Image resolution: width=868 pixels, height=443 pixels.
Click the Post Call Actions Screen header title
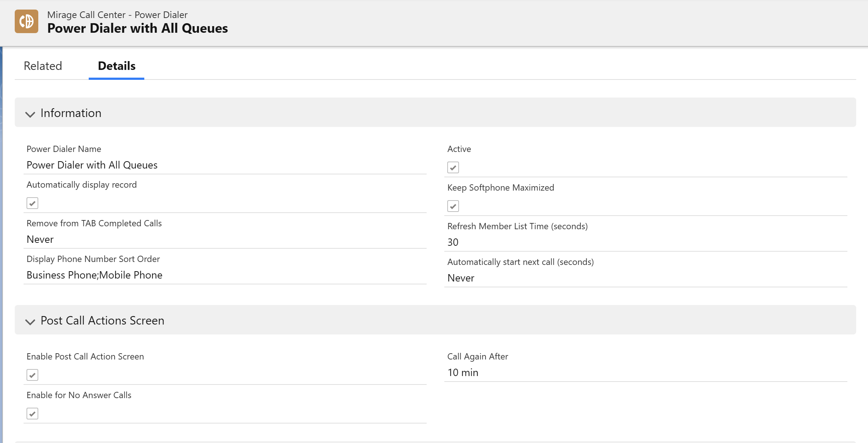[102, 320]
